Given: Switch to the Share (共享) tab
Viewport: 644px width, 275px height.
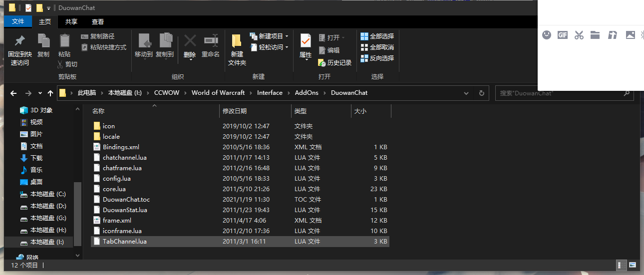Looking at the screenshot, I should click(x=71, y=21).
